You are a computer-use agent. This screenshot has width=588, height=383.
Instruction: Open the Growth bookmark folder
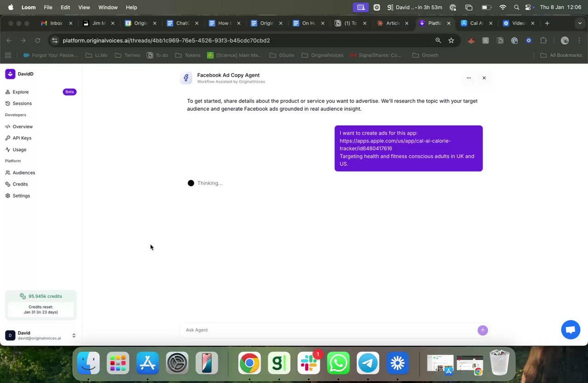coord(425,55)
